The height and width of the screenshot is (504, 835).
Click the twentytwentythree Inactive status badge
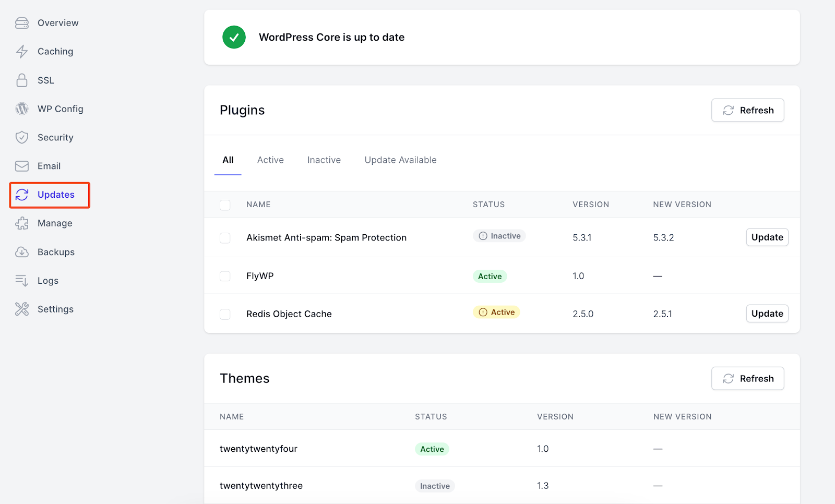tap(435, 486)
